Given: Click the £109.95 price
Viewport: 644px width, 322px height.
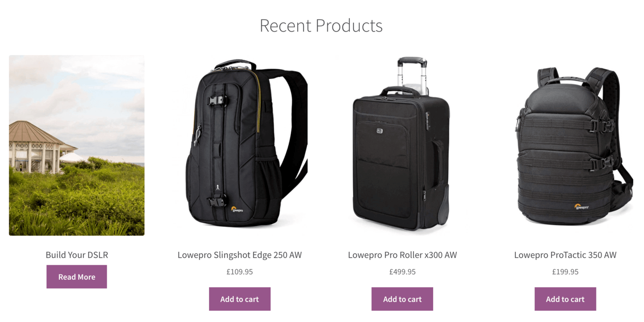Looking at the screenshot, I should pyautogui.click(x=239, y=272).
